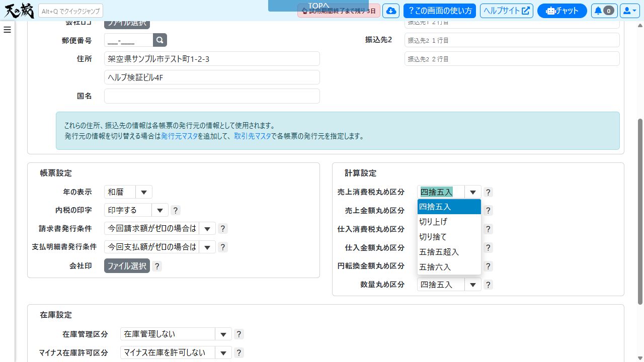Screen dimensions: 644x362
Task: Click the cloud download icon
Action: coord(391,11)
